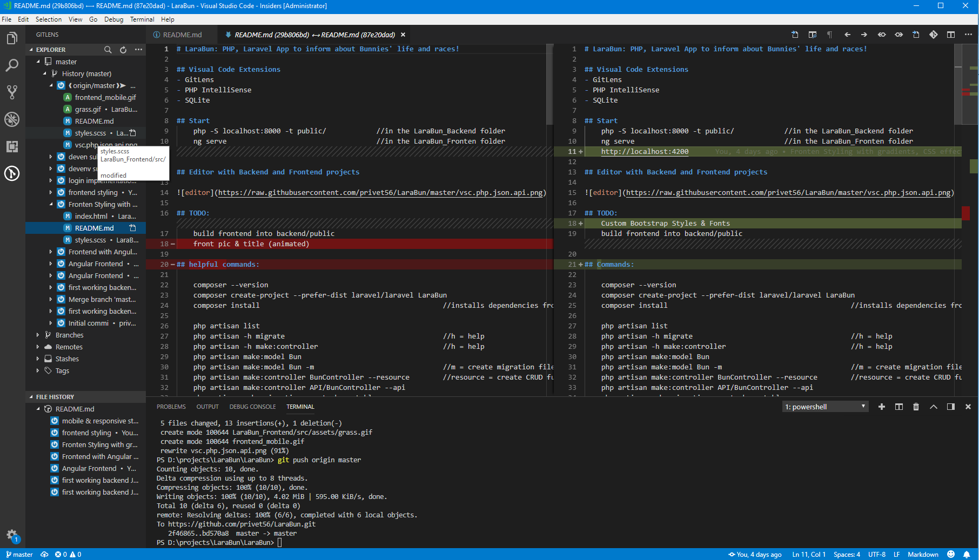
Task: Click errors and warnings count in status bar
Action: 68,554
